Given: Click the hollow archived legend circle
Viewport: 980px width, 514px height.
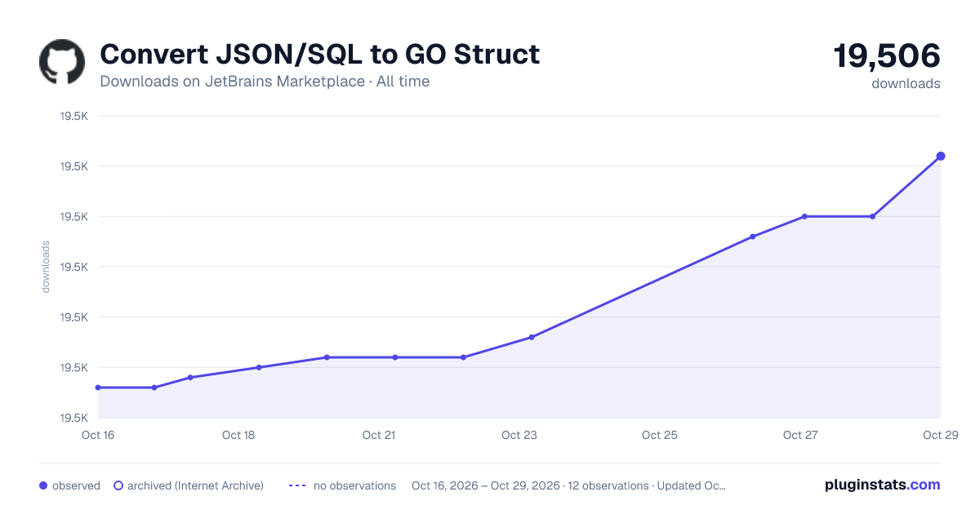Looking at the screenshot, I should 118,485.
